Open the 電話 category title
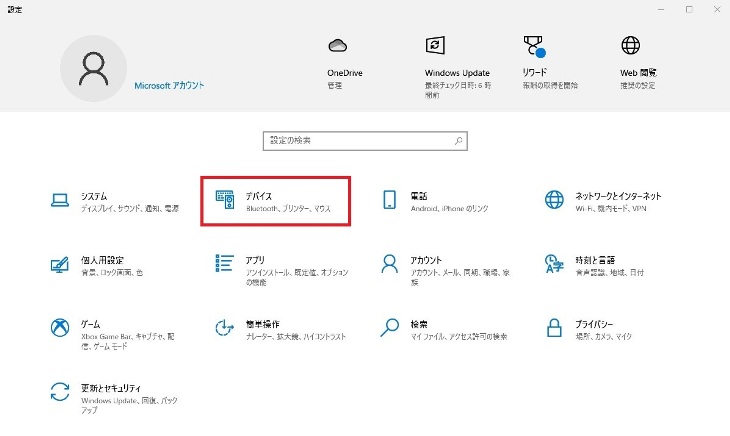 (x=419, y=196)
